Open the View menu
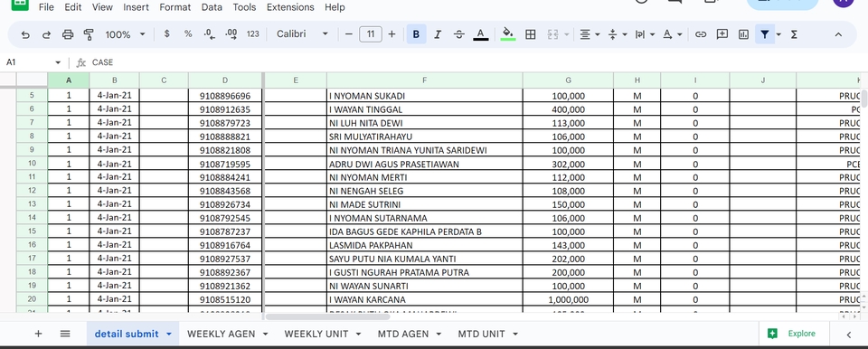This screenshot has width=868, height=349. click(x=102, y=7)
